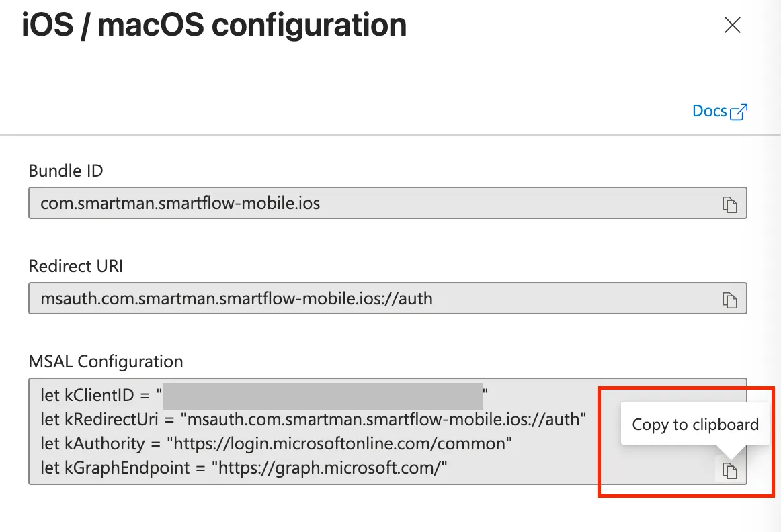Click the external-link icon beside Docs
Image resolution: width=781 pixels, height=532 pixels.
click(x=739, y=112)
